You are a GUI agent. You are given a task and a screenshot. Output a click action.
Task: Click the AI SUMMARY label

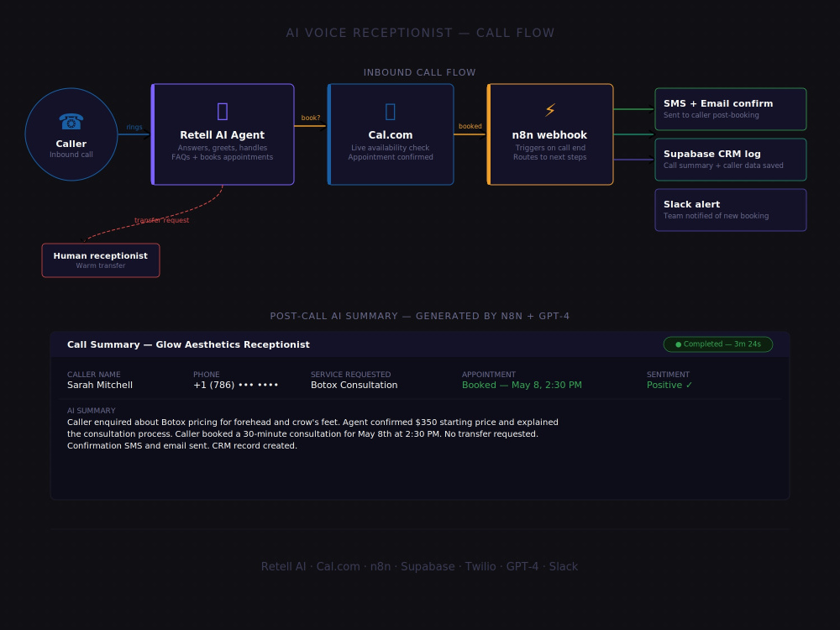(91, 411)
